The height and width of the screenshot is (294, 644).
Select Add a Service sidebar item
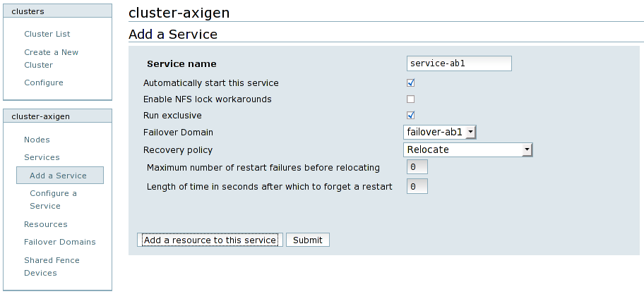pyautogui.click(x=58, y=176)
